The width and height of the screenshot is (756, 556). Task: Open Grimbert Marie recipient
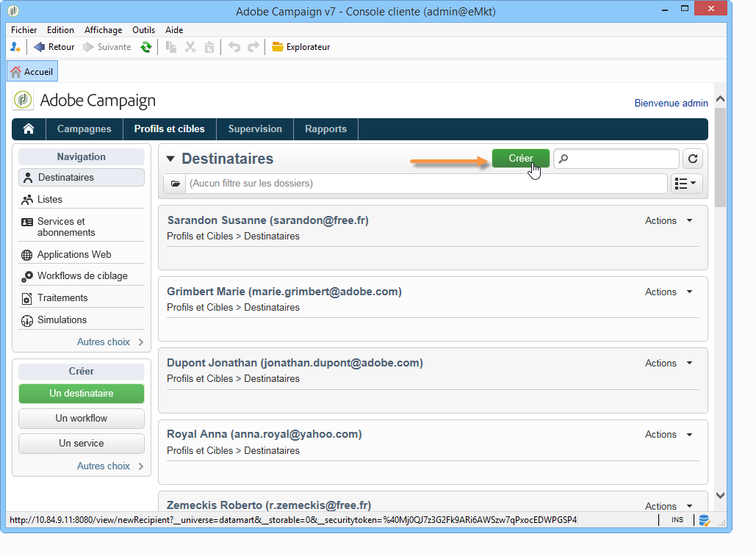pos(284,292)
